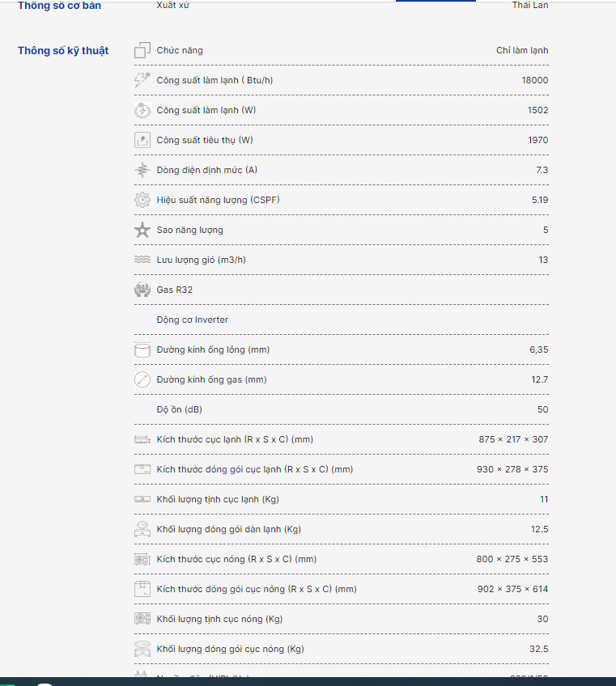Screen dimensions: 616x686
Task: Click the CSPF energy efficiency gear icon
Action: click(x=142, y=200)
